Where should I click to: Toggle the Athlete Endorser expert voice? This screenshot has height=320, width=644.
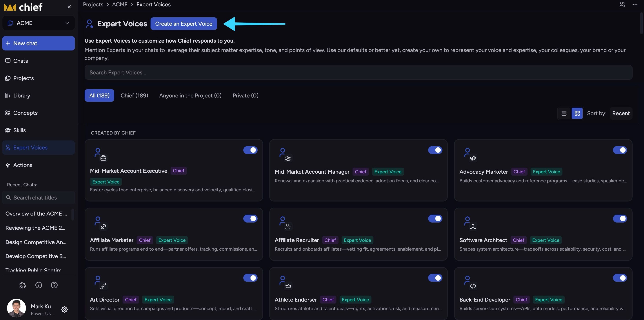435,278
